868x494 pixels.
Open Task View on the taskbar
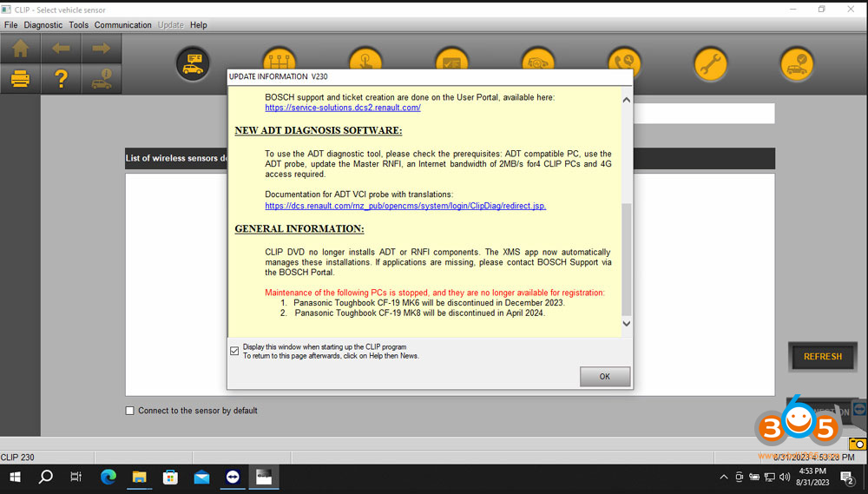pyautogui.click(x=76, y=477)
